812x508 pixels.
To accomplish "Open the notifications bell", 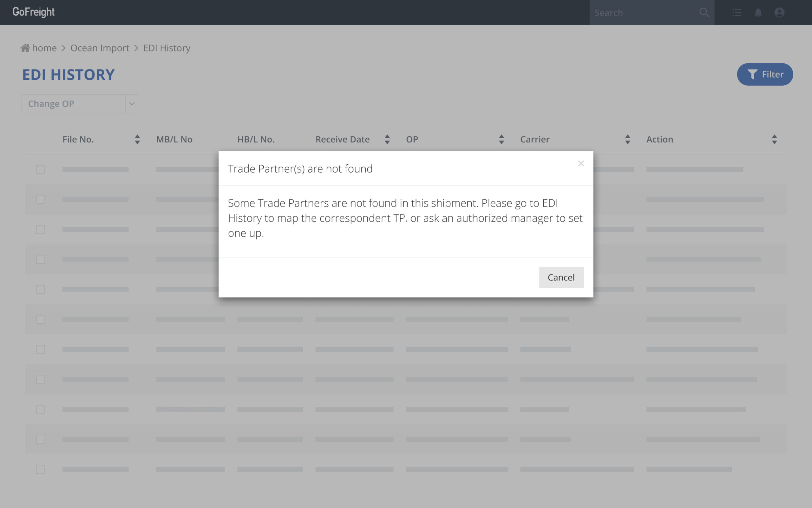I will click(x=758, y=13).
